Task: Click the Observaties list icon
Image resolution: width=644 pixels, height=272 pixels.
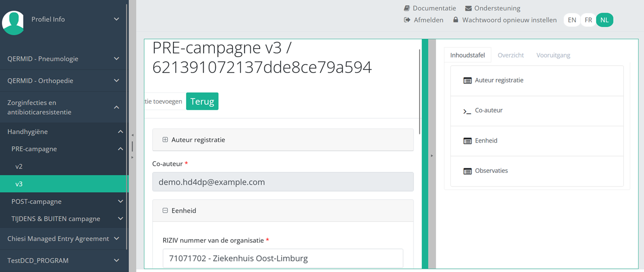Action: pyautogui.click(x=468, y=171)
